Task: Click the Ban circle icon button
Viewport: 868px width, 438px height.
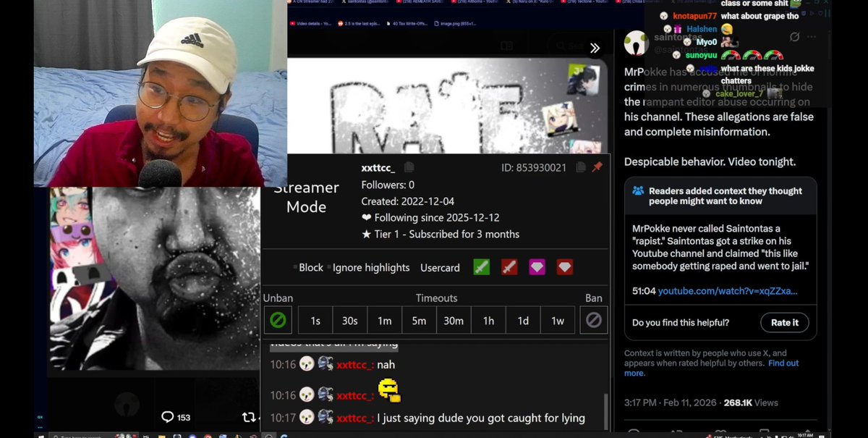Action: pos(594,320)
